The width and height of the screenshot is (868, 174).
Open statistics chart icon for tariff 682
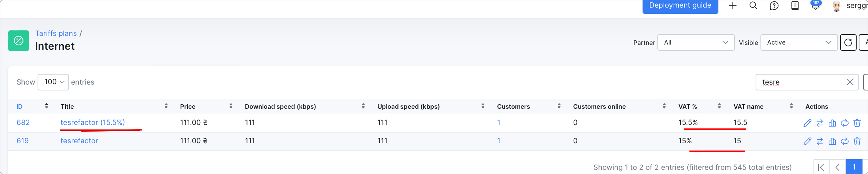pos(832,123)
